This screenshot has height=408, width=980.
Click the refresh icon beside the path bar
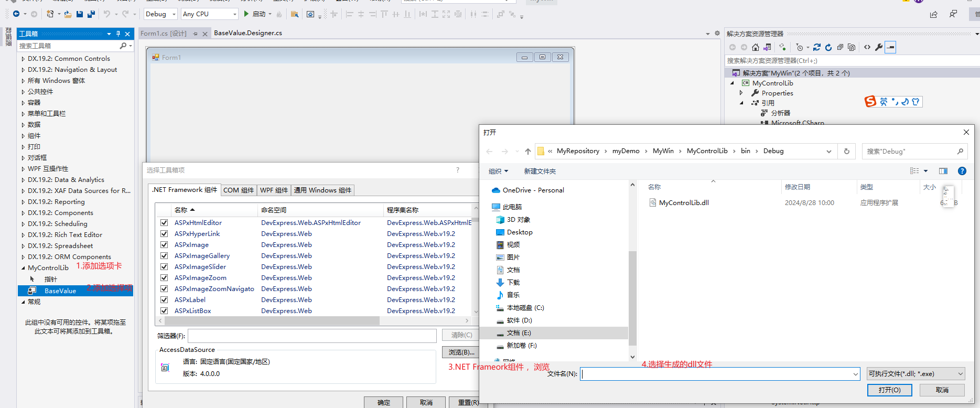tap(846, 151)
